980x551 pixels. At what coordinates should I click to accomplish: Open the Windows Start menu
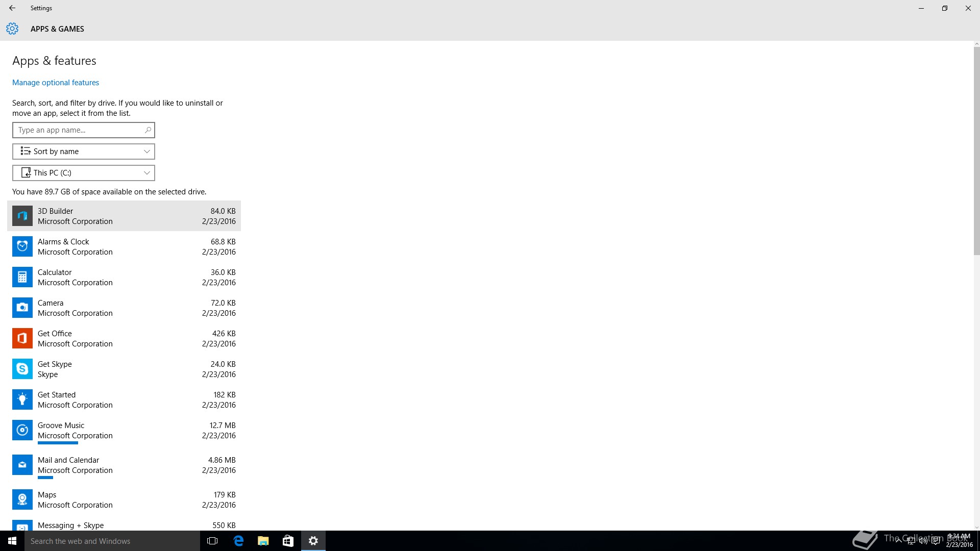pos(12,541)
